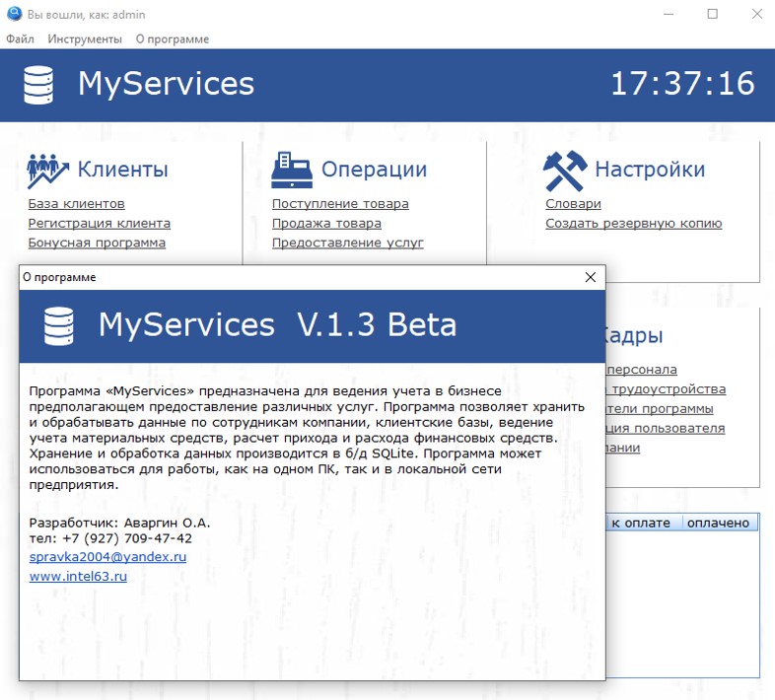This screenshot has height=700, width=775.
Task: Click the к оплате column header
Action: pos(641,523)
